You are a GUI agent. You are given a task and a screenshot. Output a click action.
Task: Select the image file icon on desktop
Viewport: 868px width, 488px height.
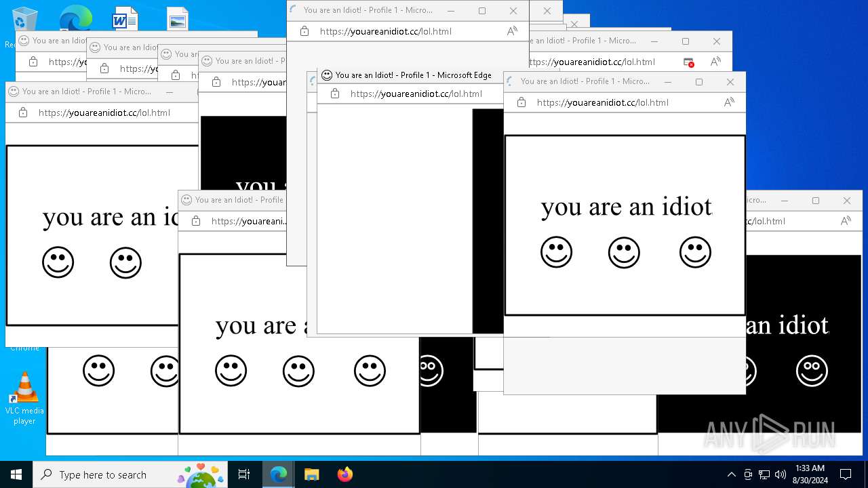[177, 19]
